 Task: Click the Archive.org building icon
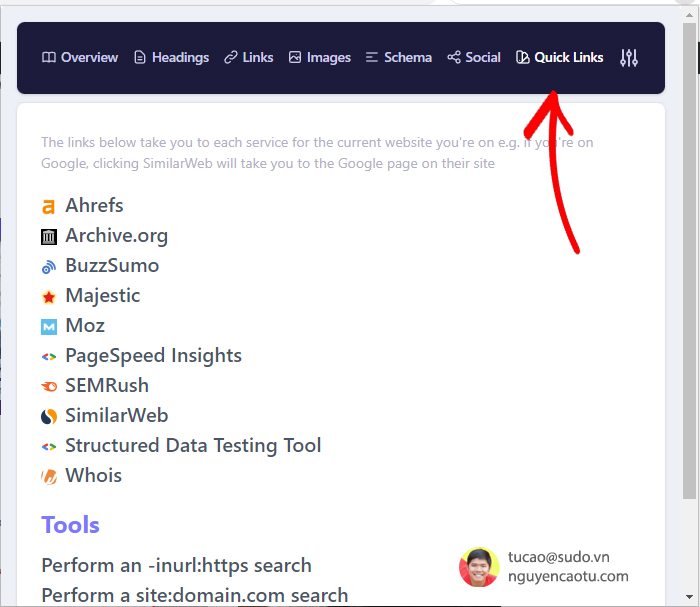pos(48,237)
